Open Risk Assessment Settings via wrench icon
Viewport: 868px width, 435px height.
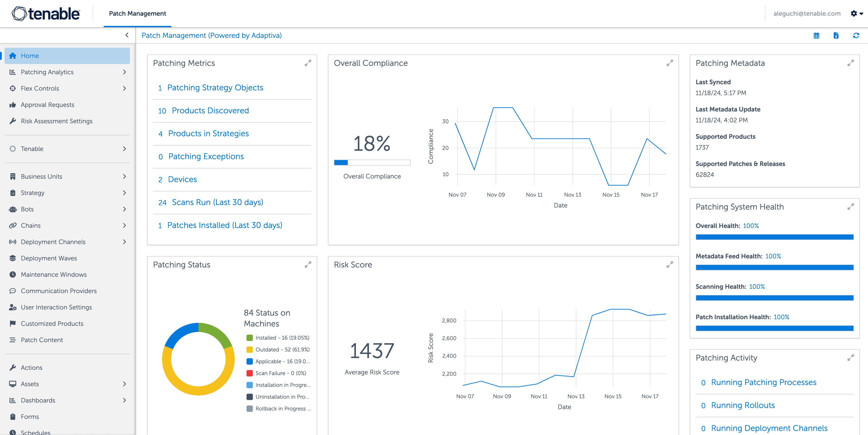[13, 121]
